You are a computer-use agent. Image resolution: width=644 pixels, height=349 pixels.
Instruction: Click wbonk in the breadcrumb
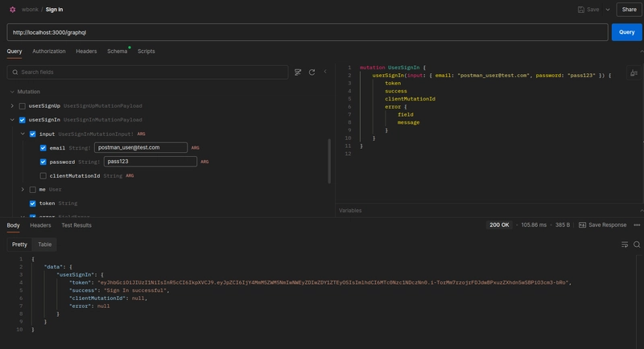tap(30, 10)
